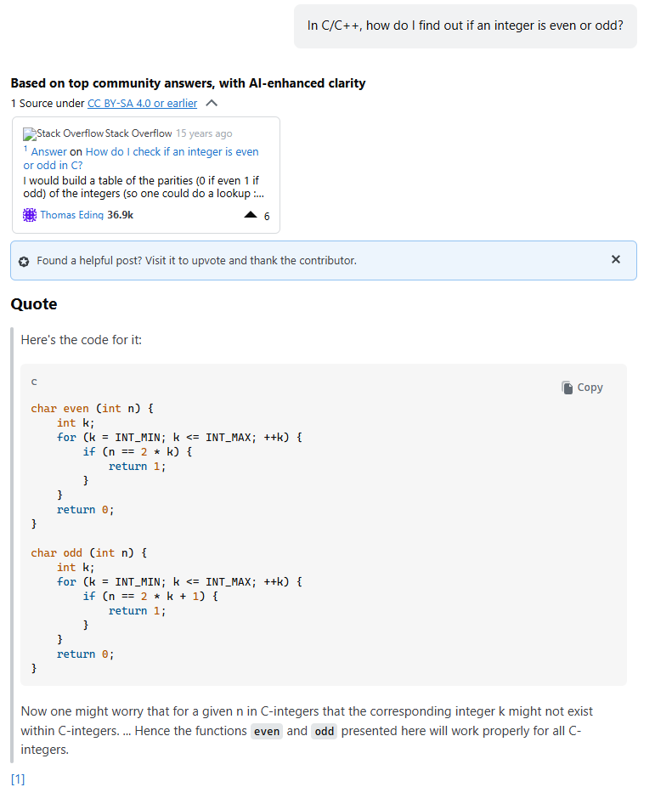The width and height of the screenshot is (672, 804).
Task: Dismiss the helpful post banner with X
Action: [616, 259]
